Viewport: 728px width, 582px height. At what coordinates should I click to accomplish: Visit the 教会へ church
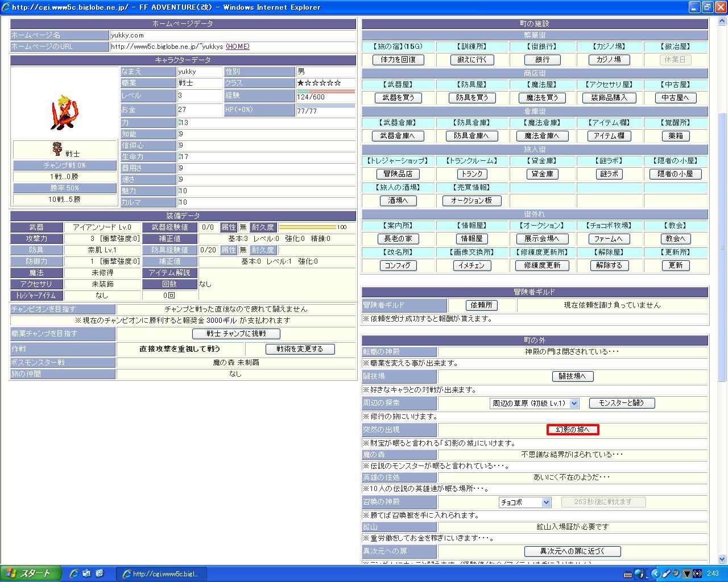pos(676,239)
